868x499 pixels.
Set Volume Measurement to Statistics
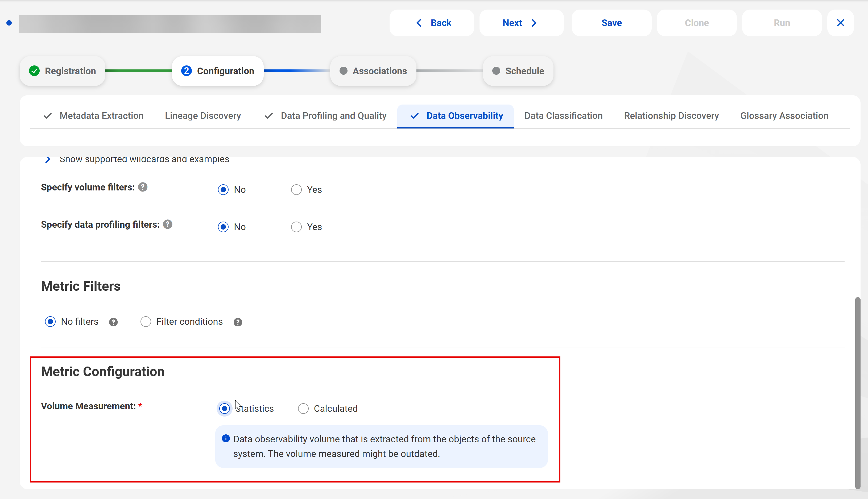(x=225, y=409)
